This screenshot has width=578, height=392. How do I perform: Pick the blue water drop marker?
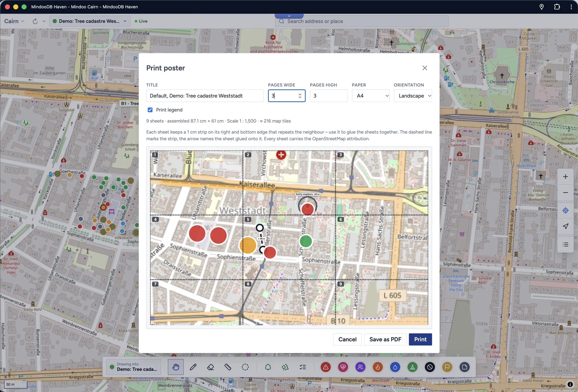pos(395,367)
